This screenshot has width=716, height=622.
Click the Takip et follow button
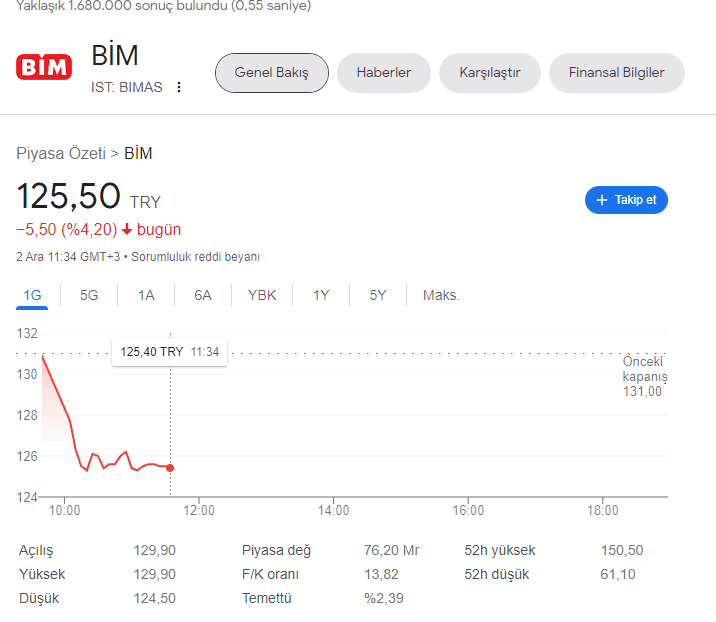click(626, 200)
